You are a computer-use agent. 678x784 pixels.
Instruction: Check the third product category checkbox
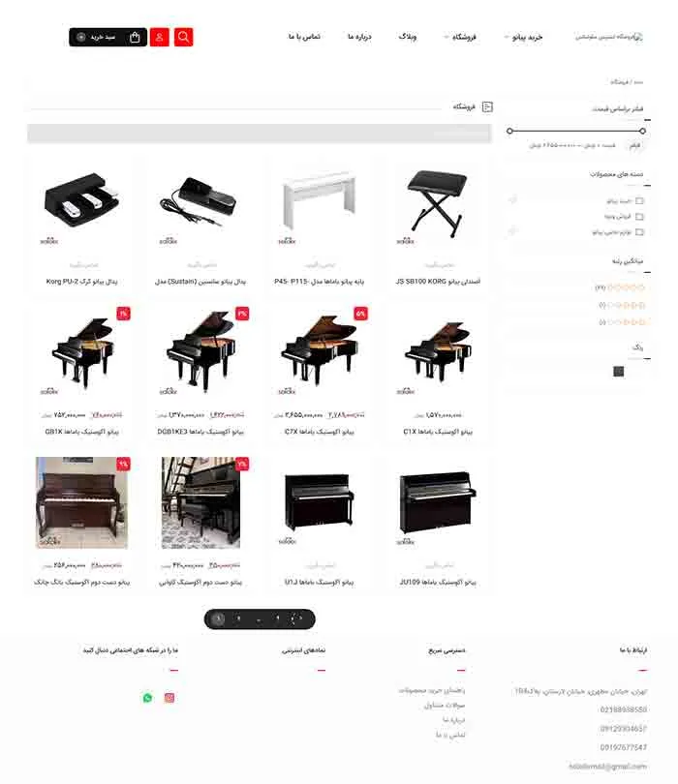tap(639, 232)
